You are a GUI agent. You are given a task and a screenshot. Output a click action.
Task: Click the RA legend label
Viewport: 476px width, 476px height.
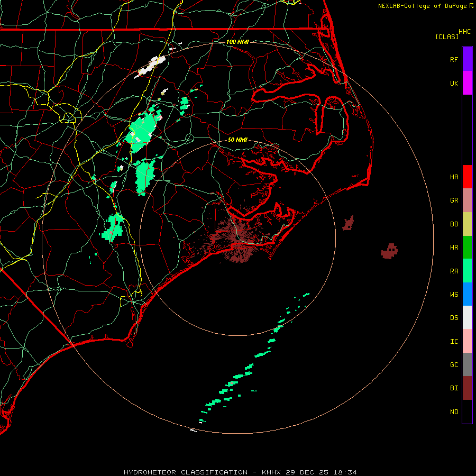[454, 271]
